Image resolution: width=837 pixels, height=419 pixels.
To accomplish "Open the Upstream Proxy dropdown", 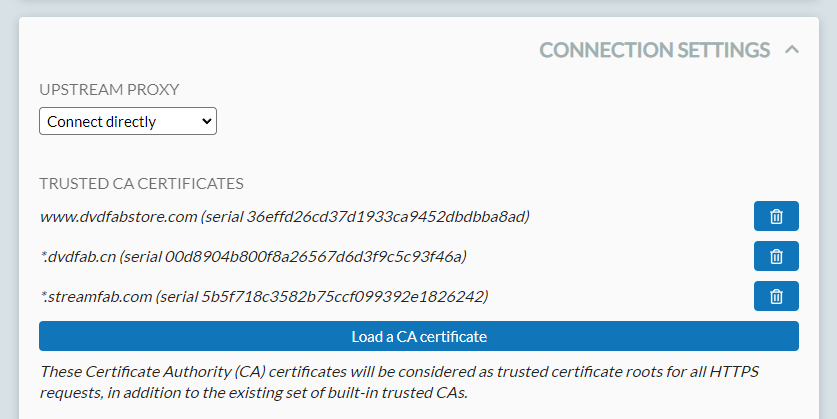I will (x=127, y=122).
